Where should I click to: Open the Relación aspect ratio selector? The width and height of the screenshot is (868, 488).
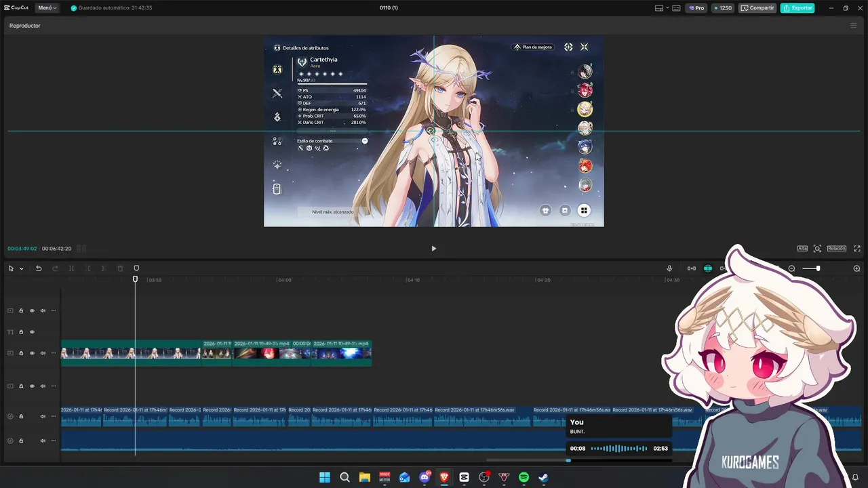point(837,249)
